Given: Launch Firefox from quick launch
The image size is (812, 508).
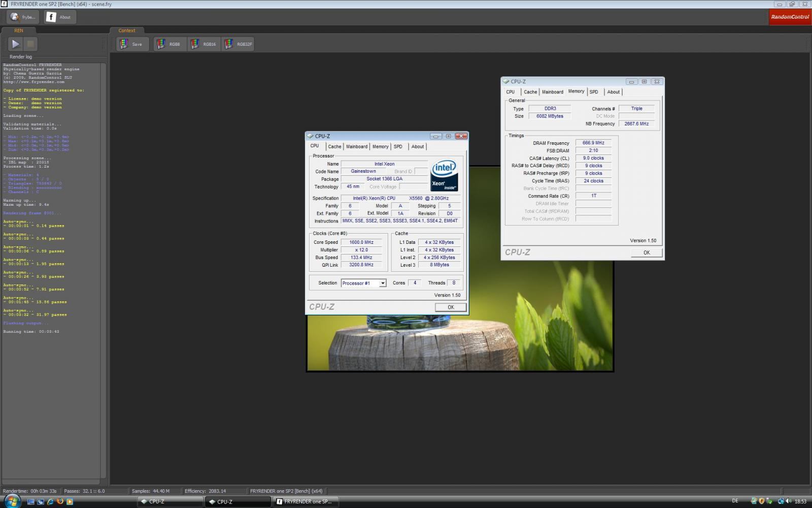Looking at the screenshot, I should (60, 501).
